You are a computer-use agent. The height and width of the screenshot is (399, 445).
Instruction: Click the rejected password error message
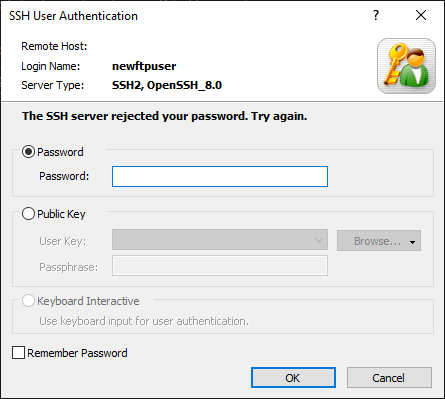(165, 116)
